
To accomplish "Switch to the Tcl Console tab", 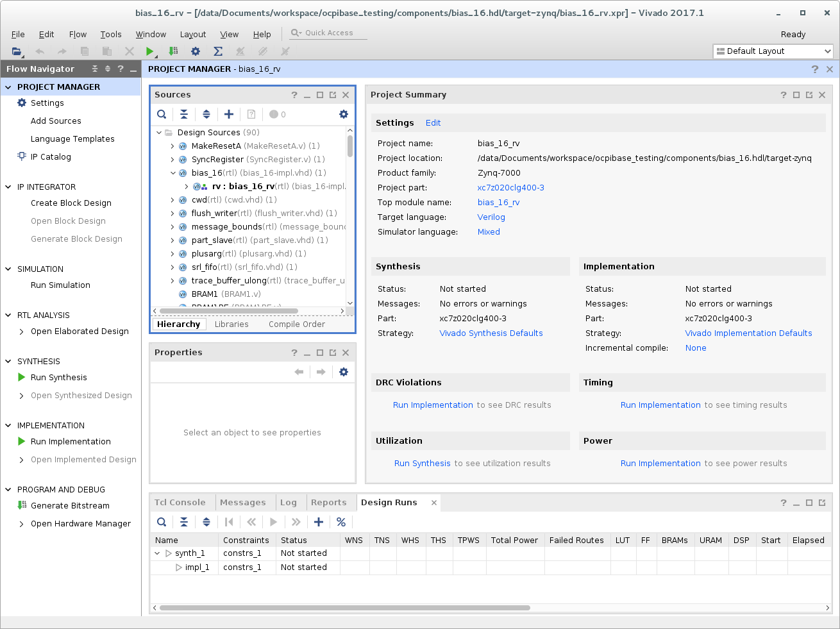I will coord(180,503).
